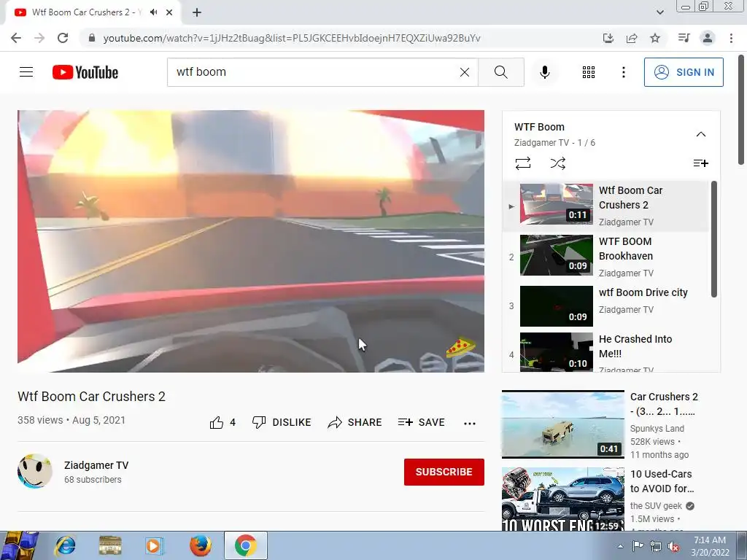
Task: Like the video with the thumbs-up icon
Action: (x=216, y=422)
